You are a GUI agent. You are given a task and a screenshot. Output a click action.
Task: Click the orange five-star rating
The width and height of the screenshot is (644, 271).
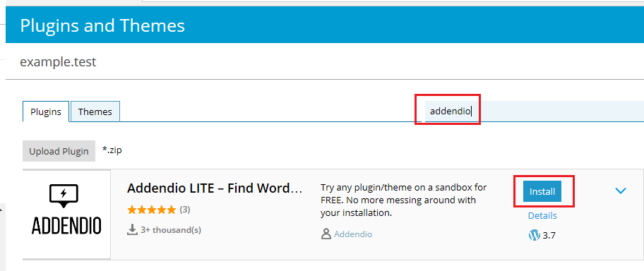pyautogui.click(x=152, y=210)
